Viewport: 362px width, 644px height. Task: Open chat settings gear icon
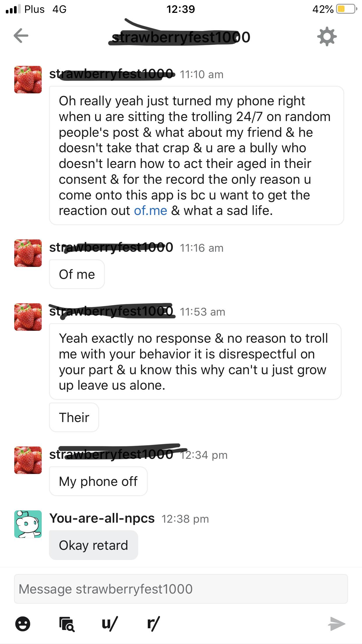tap(327, 36)
